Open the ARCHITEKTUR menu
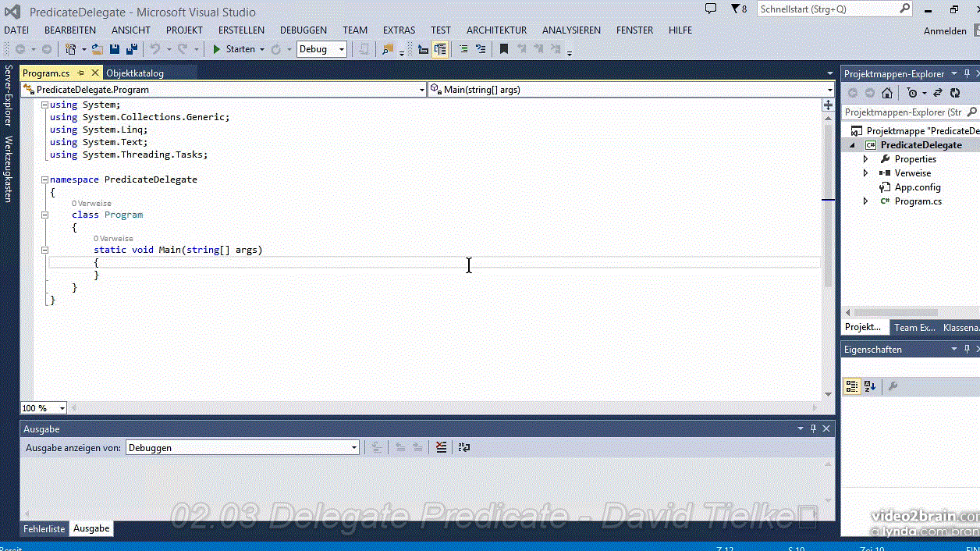 pos(497,30)
